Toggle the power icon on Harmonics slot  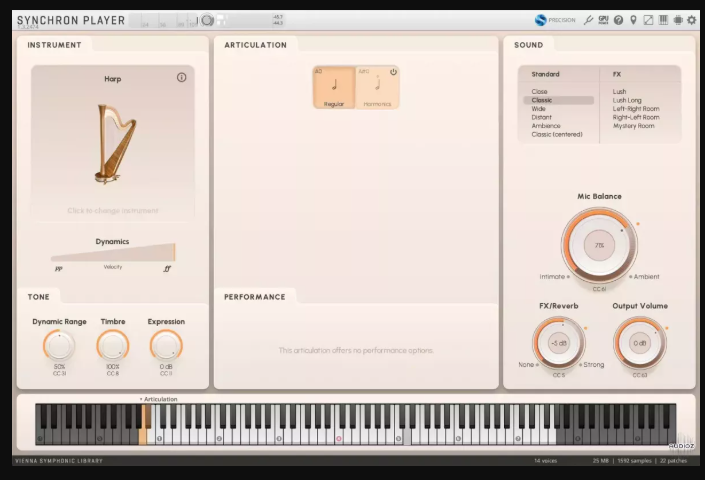tap(393, 72)
